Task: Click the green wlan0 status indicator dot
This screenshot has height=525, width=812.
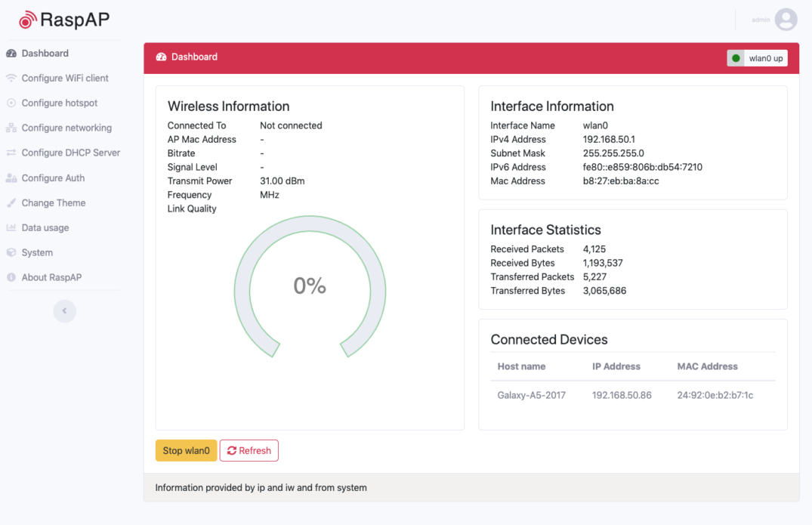Action: (736, 58)
